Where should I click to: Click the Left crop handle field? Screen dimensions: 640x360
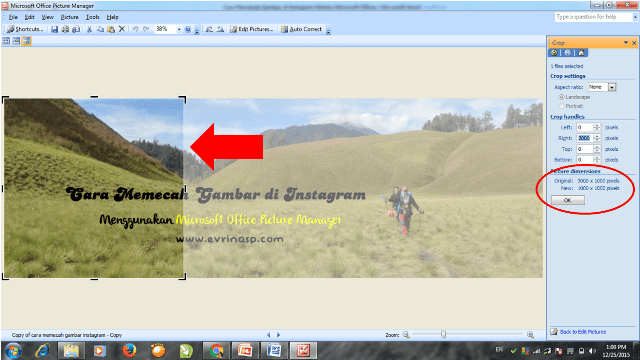coord(584,127)
